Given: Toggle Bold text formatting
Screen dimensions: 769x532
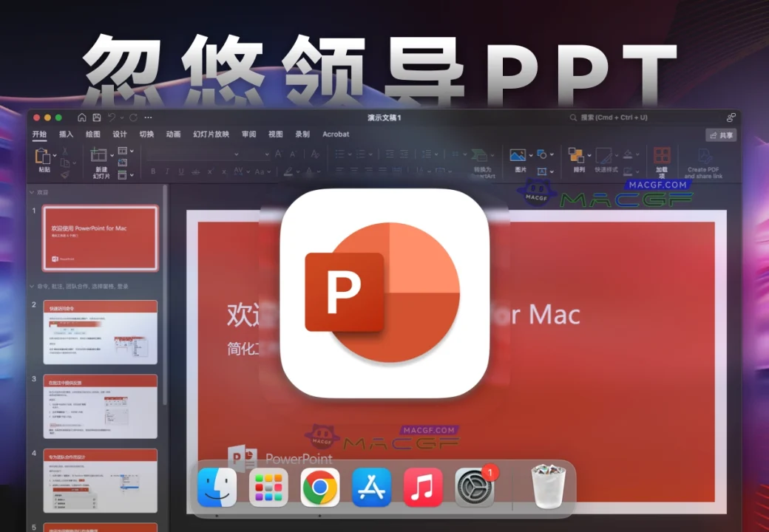Looking at the screenshot, I should [154, 171].
